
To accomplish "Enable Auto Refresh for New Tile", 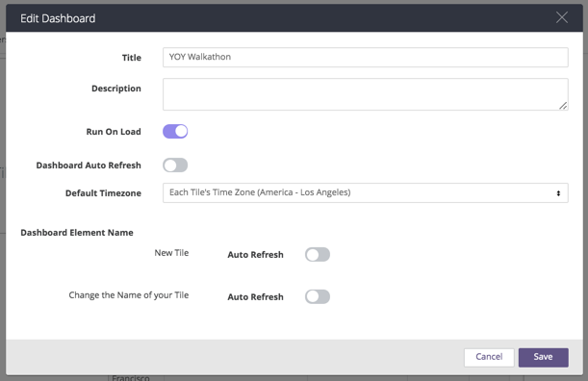I will (x=318, y=254).
